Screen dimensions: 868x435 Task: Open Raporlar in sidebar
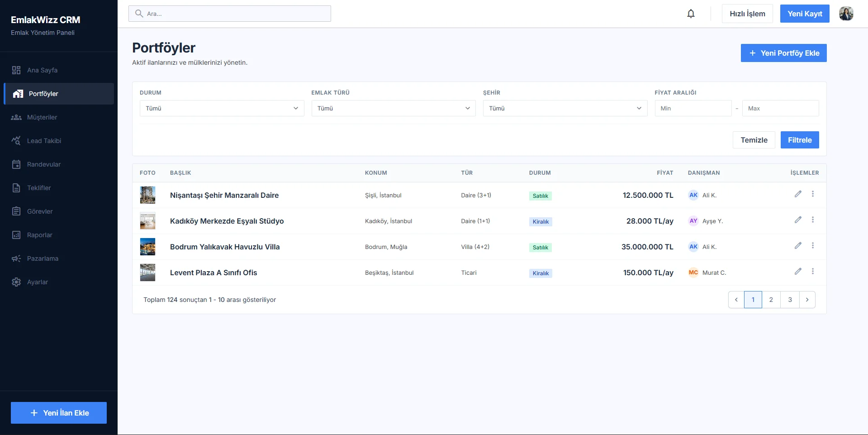pos(59,235)
